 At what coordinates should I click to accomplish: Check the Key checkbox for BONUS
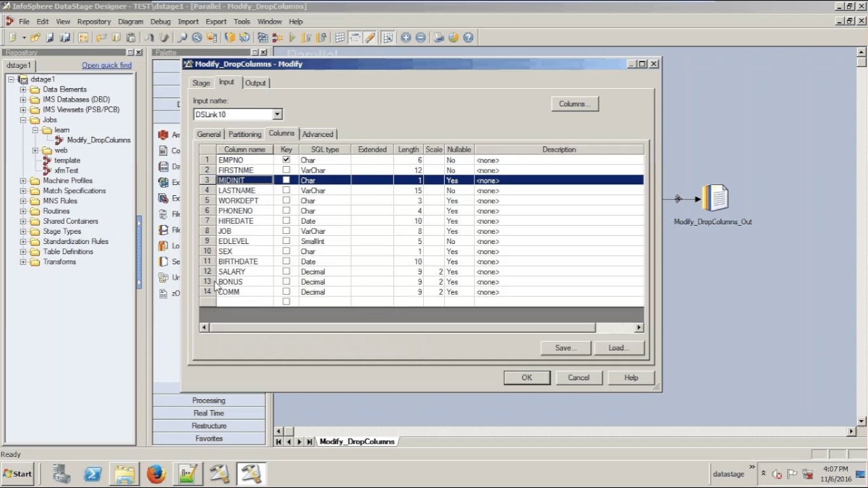coord(286,282)
